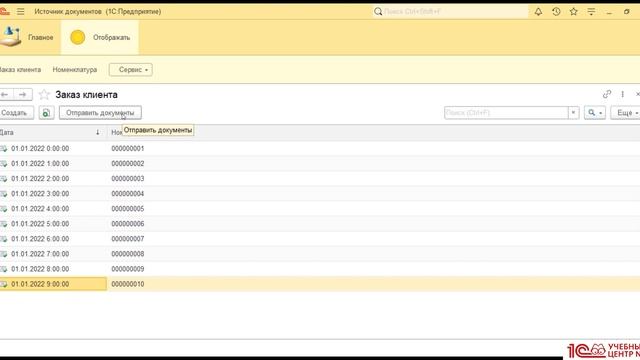Screen dimensions: 640x360
Task: Open the Отображать section
Action: pos(100,37)
